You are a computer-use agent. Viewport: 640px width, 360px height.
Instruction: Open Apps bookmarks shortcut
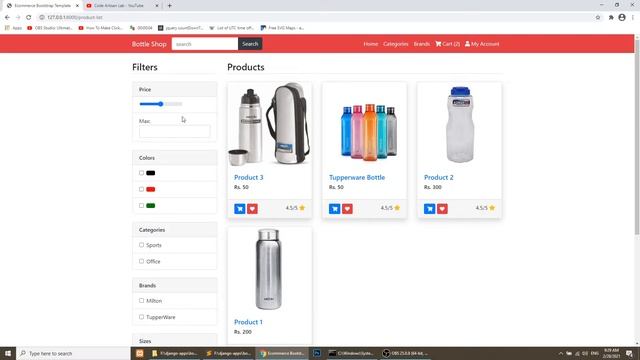coord(13,28)
